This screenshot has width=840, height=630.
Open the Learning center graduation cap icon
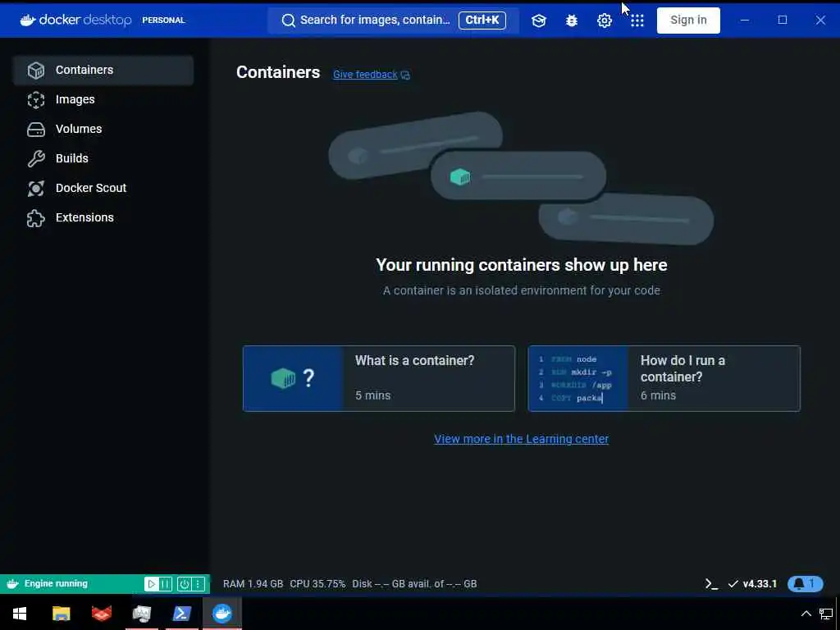coord(538,21)
